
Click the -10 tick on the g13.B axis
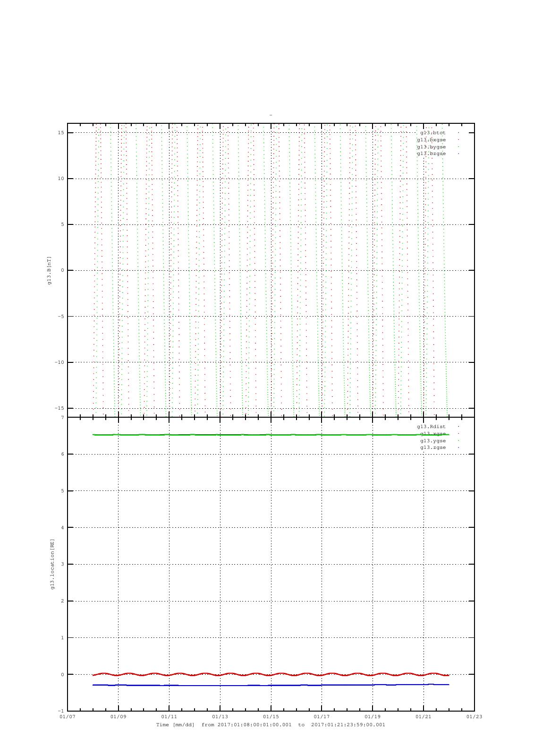pos(59,362)
